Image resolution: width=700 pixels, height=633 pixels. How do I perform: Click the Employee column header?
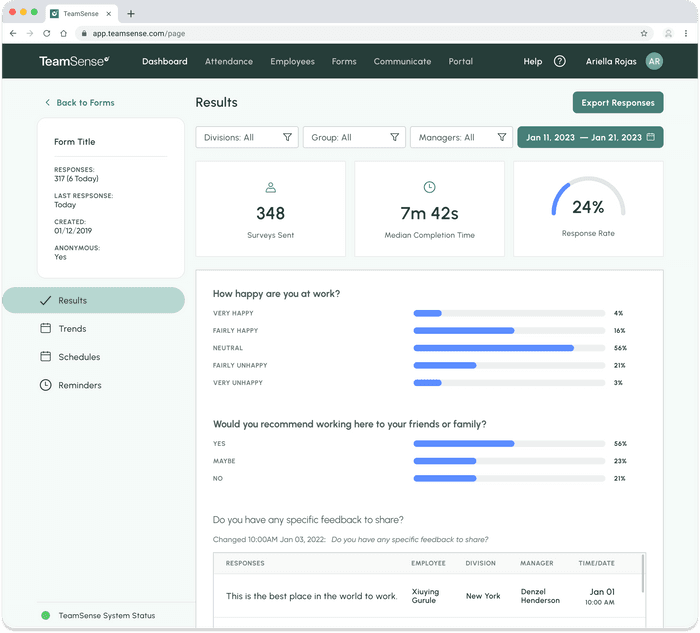coord(428,563)
